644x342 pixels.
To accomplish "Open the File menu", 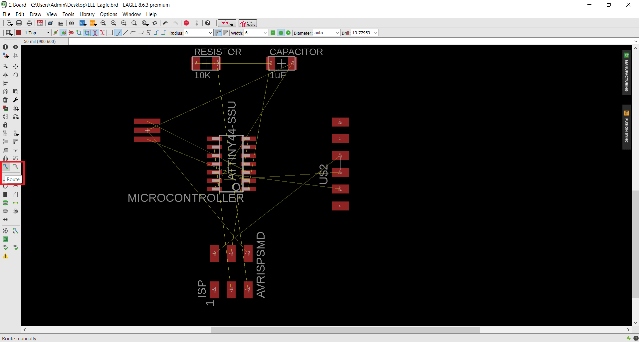I will [6, 14].
